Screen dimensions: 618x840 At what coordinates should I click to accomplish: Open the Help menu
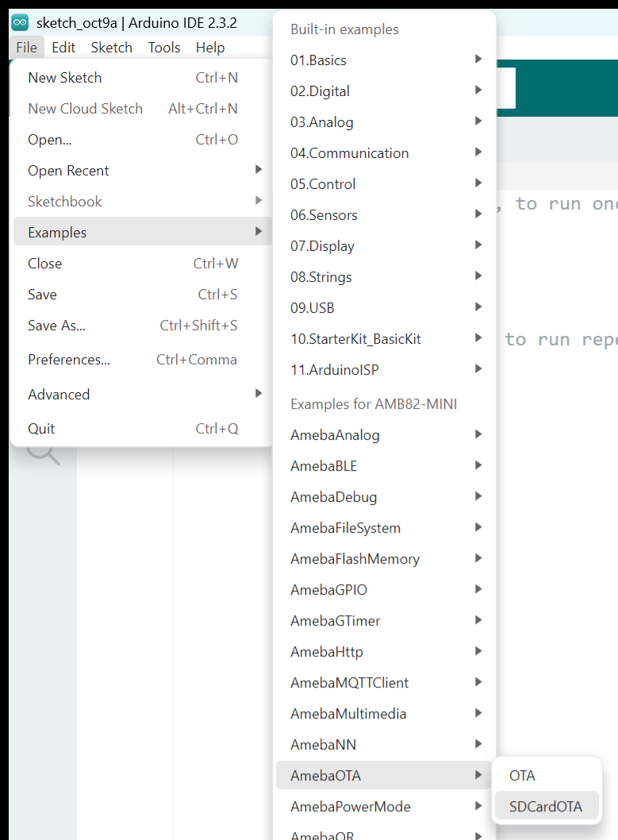click(x=209, y=48)
